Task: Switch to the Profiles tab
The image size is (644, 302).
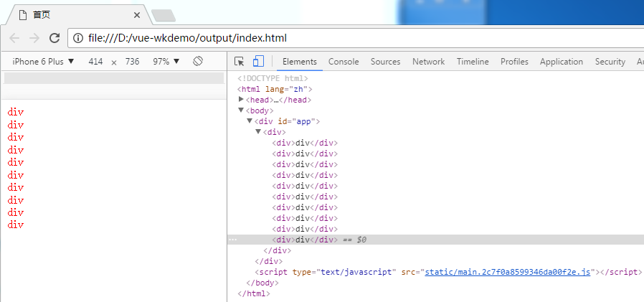Action: coord(514,62)
